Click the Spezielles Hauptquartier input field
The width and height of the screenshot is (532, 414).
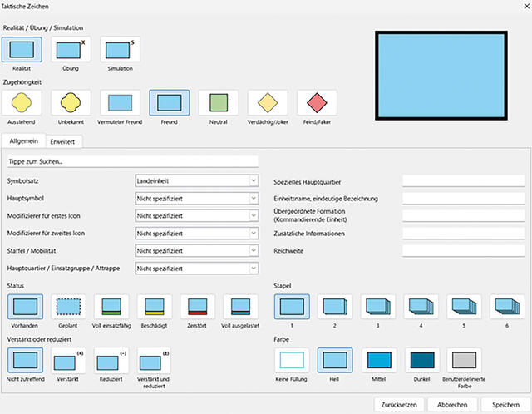coord(464,181)
